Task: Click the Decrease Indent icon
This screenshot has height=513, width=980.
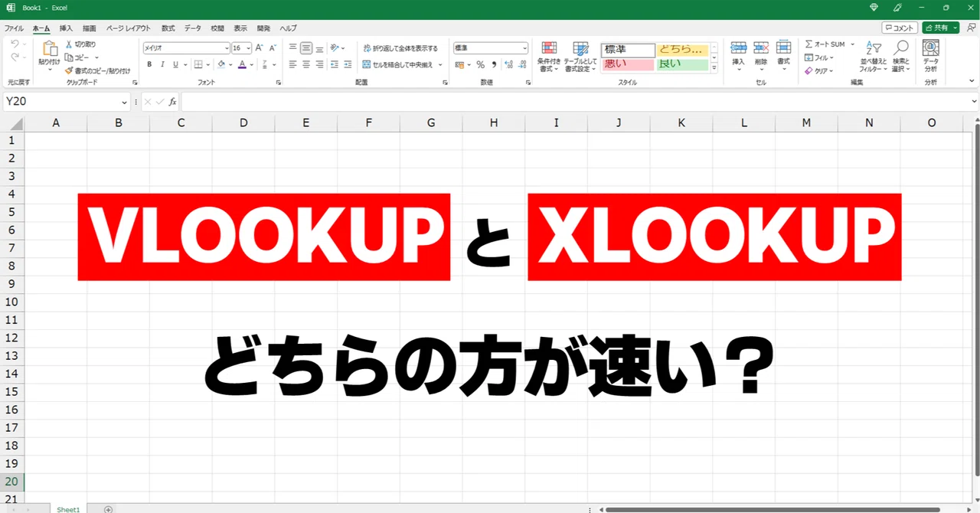Action: [335, 65]
